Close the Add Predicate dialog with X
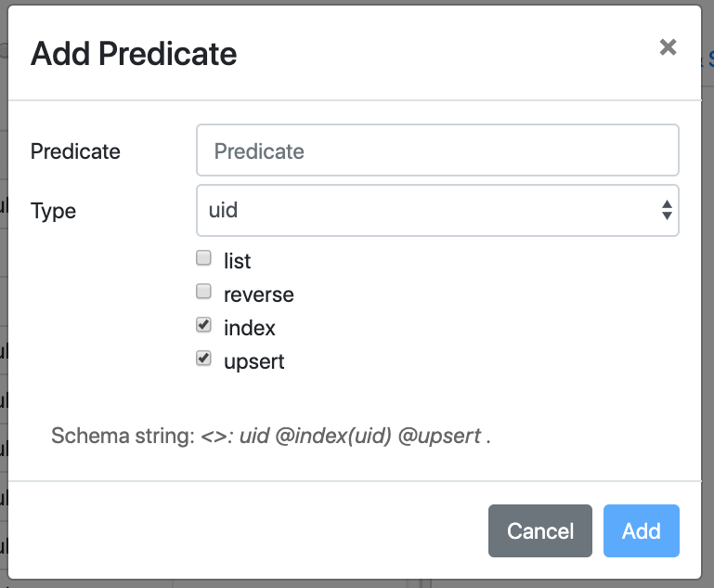Screen dimensions: 714x588 point(668,47)
